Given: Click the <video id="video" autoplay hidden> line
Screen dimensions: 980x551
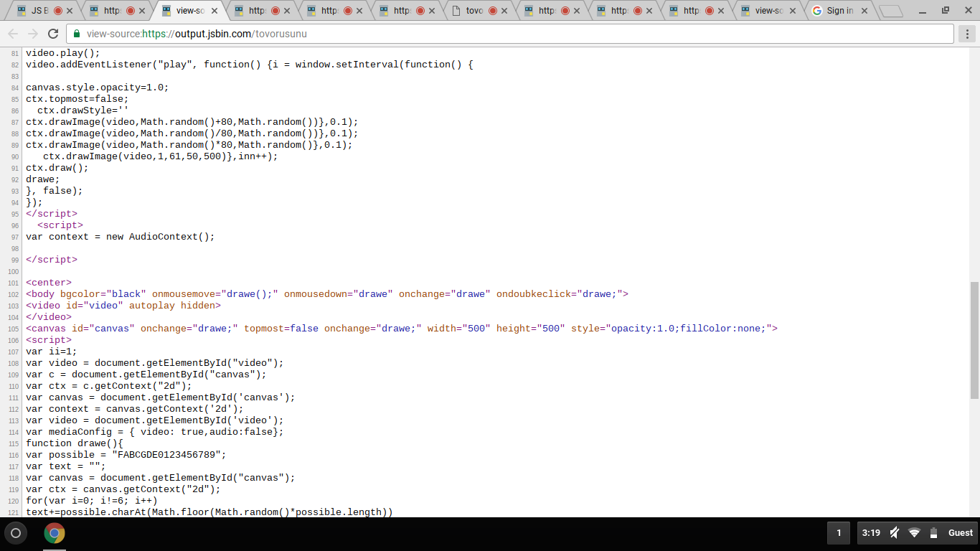Looking at the screenshot, I should coord(123,306).
